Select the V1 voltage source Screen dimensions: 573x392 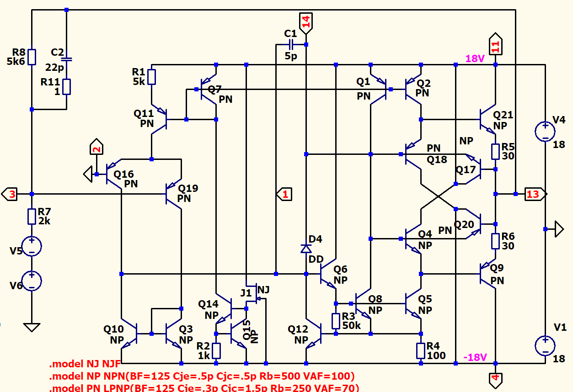pyautogui.click(x=546, y=345)
